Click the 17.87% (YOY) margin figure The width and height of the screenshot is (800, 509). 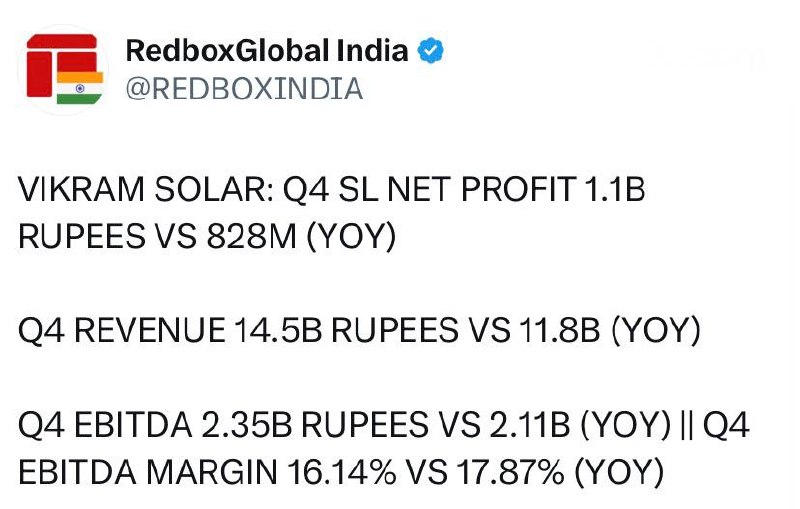(560, 472)
